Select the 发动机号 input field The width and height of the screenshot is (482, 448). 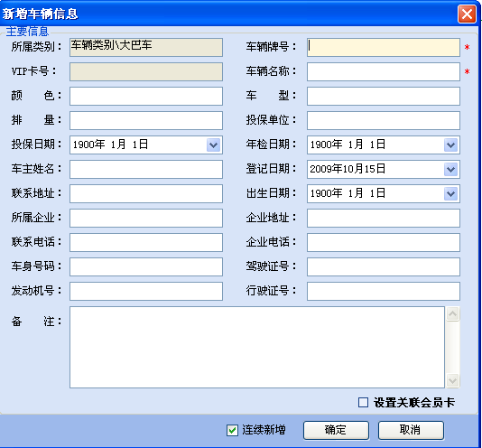point(146,291)
